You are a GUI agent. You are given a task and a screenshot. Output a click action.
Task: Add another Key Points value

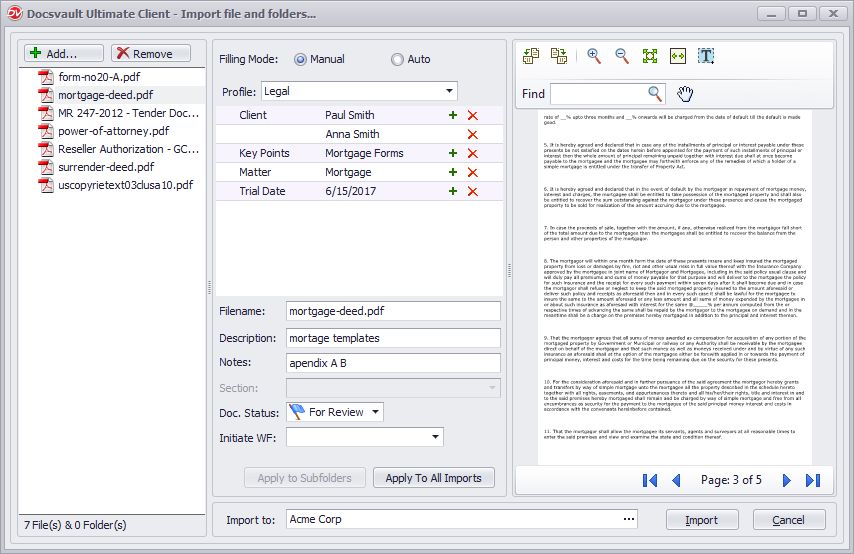453,153
